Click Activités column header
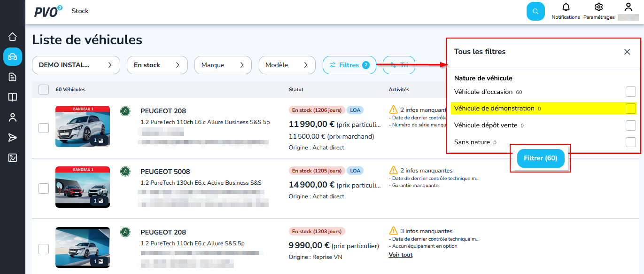Viewport: 644px width, 274px height. (x=399, y=89)
